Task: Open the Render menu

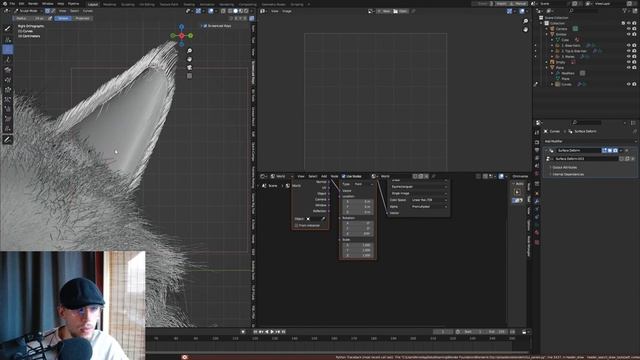Action: pyautogui.click(x=33, y=4)
